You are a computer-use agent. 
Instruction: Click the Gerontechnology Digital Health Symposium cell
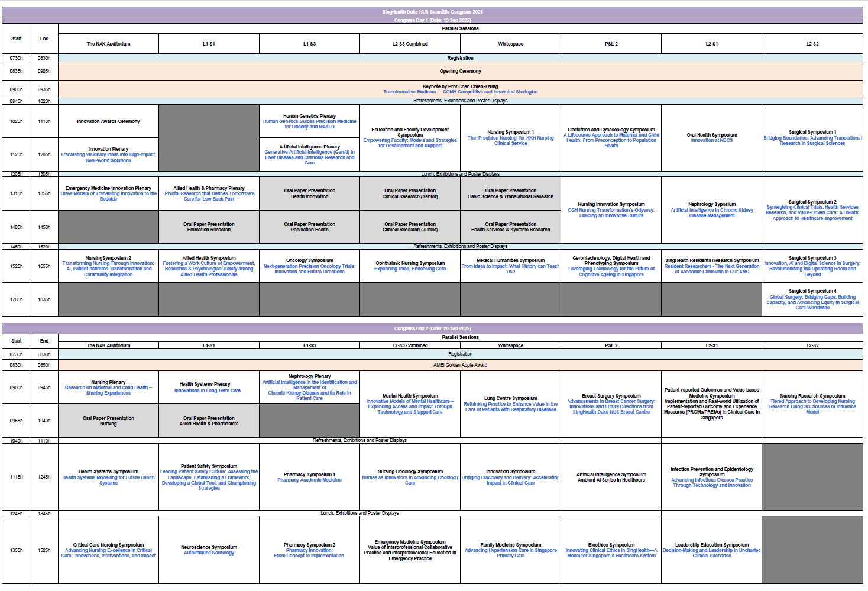[x=611, y=266]
